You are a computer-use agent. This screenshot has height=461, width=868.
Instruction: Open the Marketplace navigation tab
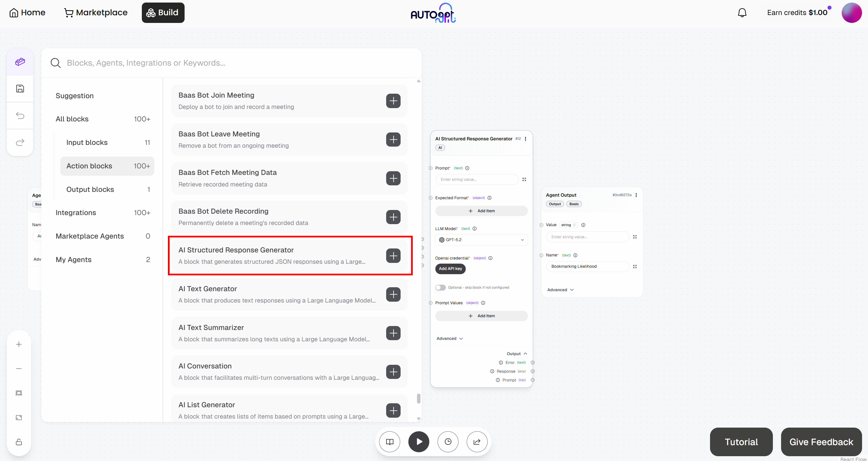coord(96,13)
